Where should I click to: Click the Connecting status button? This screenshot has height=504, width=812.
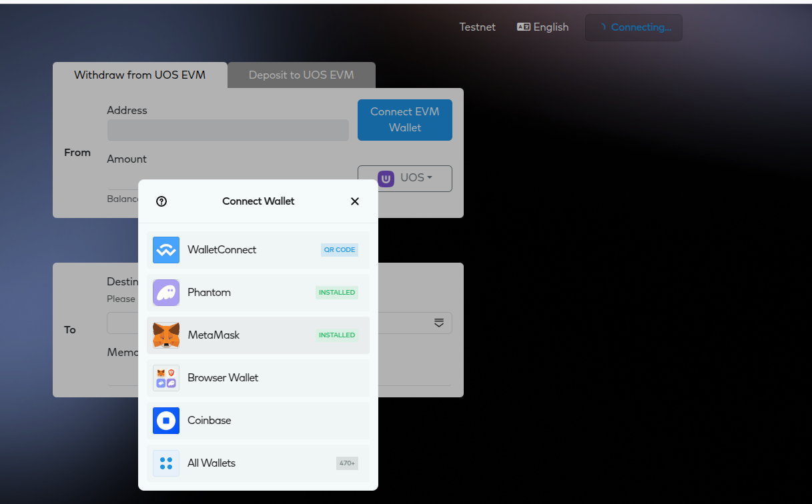(634, 27)
